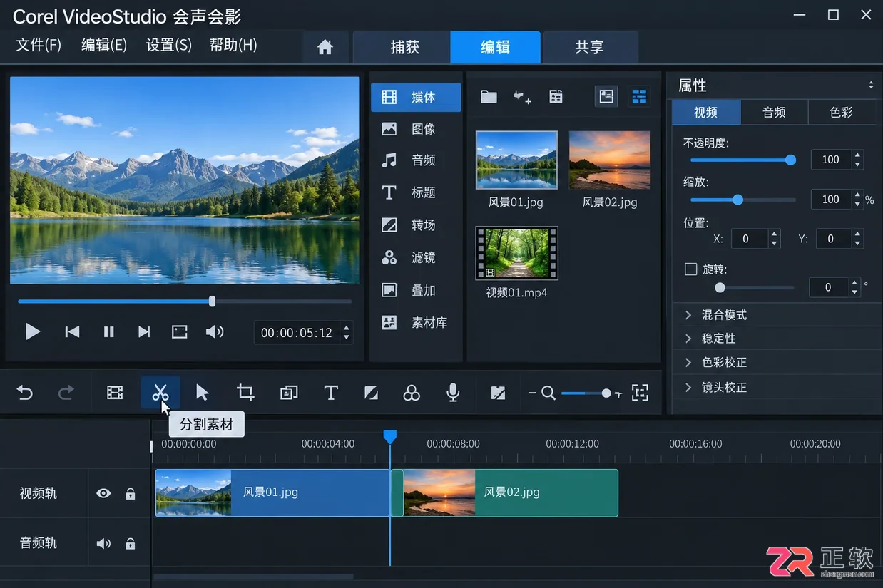Click the 不透明度 slider handle
This screenshot has height=588, width=883.
click(790, 160)
